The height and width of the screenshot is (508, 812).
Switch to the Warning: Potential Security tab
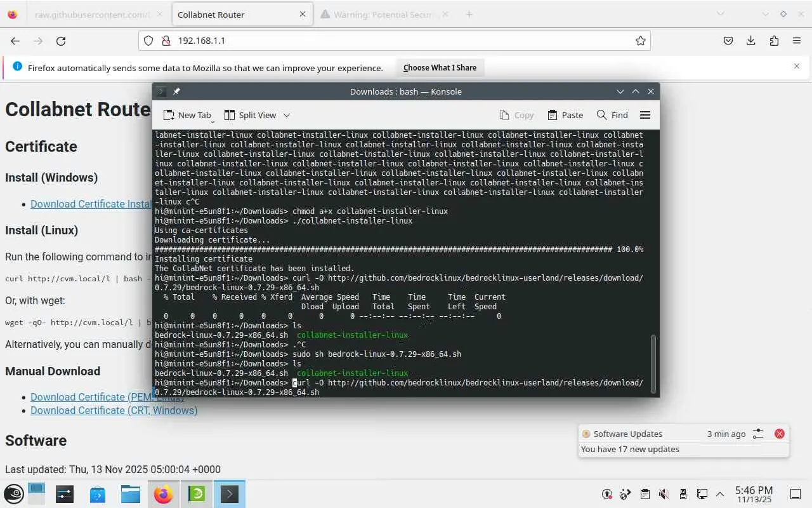point(384,14)
